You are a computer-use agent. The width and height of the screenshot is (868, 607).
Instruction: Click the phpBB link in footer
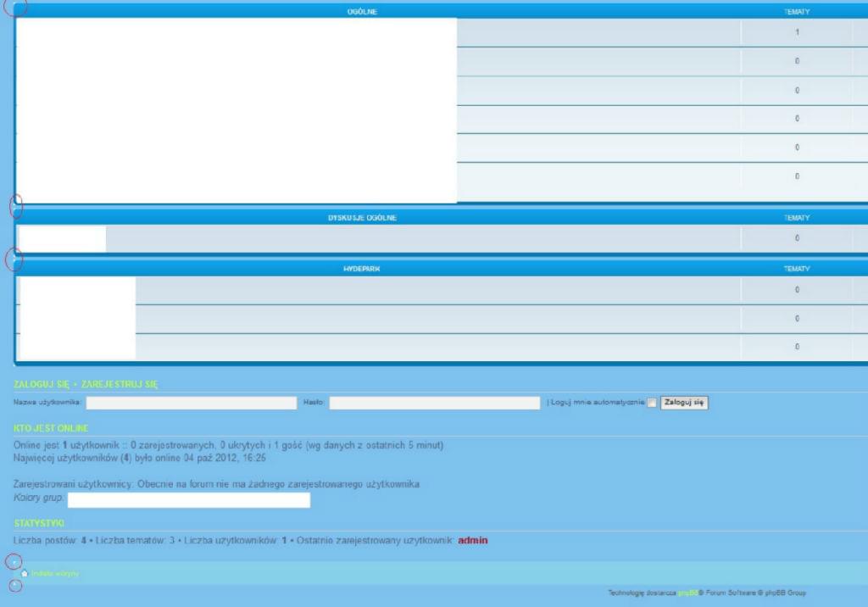click(x=687, y=593)
